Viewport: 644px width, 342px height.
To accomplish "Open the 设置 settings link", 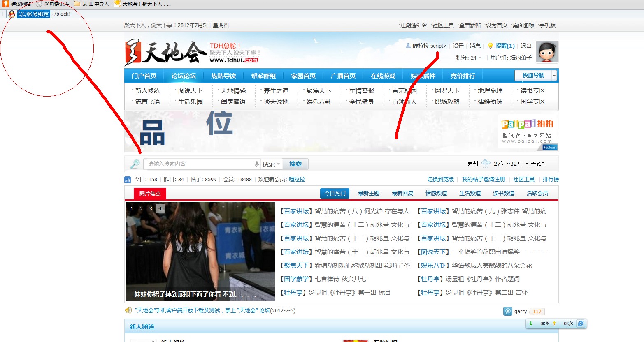I will [x=458, y=46].
